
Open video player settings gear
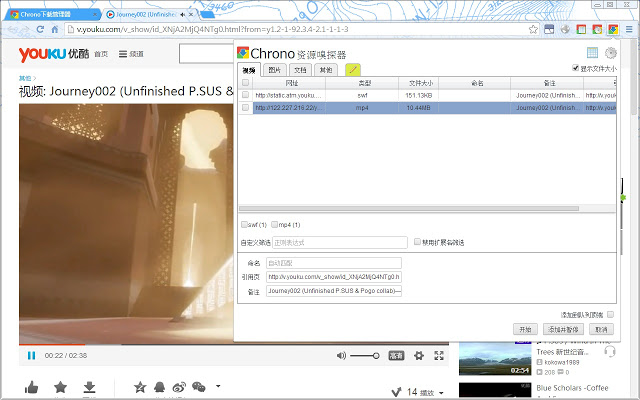(x=419, y=356)
